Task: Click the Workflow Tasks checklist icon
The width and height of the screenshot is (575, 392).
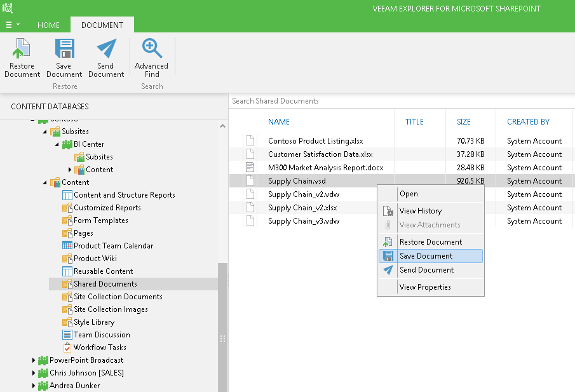Action: (67, 348)
